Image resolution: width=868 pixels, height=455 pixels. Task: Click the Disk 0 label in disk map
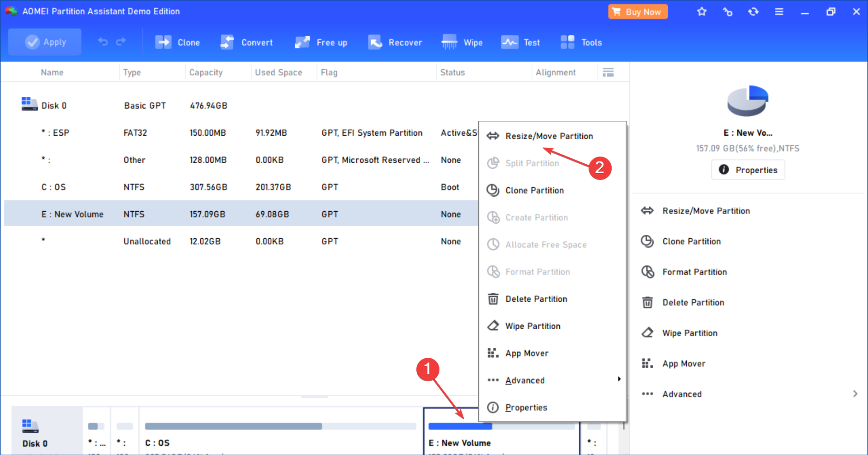[35, 444]
